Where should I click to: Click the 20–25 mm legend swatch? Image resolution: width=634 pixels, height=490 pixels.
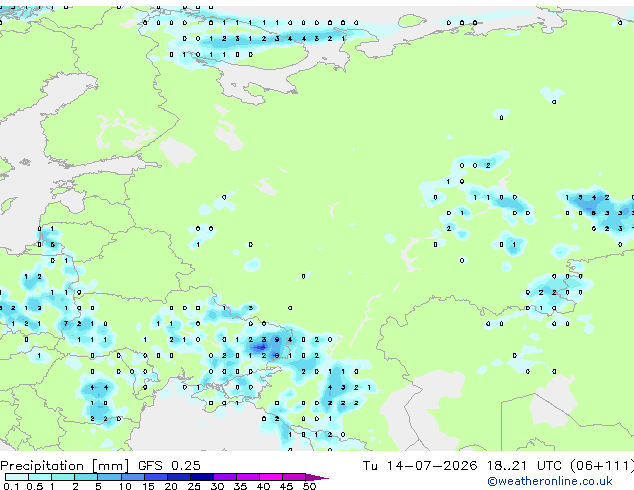pos(178,477)
